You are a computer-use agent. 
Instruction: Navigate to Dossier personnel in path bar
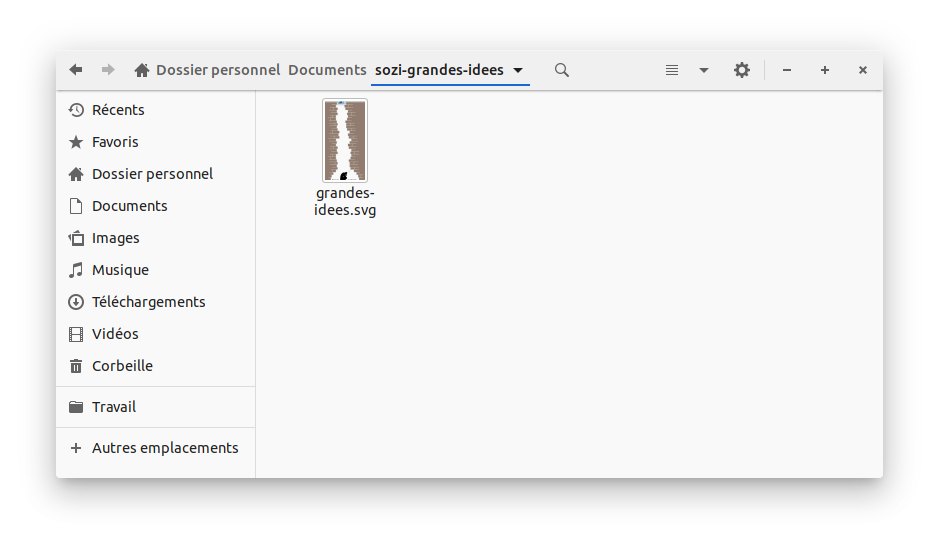(x=218, y=70)
